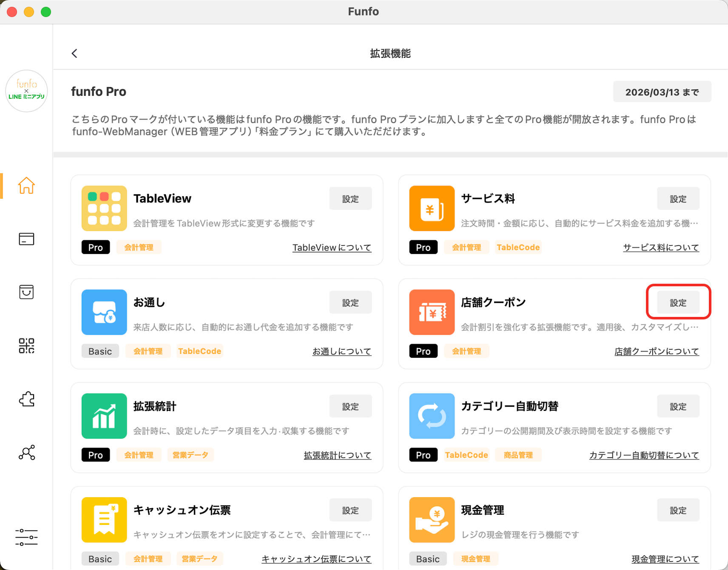Open the puzzle piece extensions sidebar icon
The width and height of the screenshot is (728, 570).
(x=26, y=399)
